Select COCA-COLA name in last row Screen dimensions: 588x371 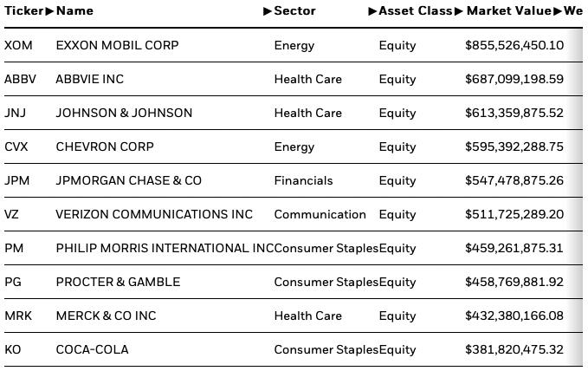(x=93, y=349)
